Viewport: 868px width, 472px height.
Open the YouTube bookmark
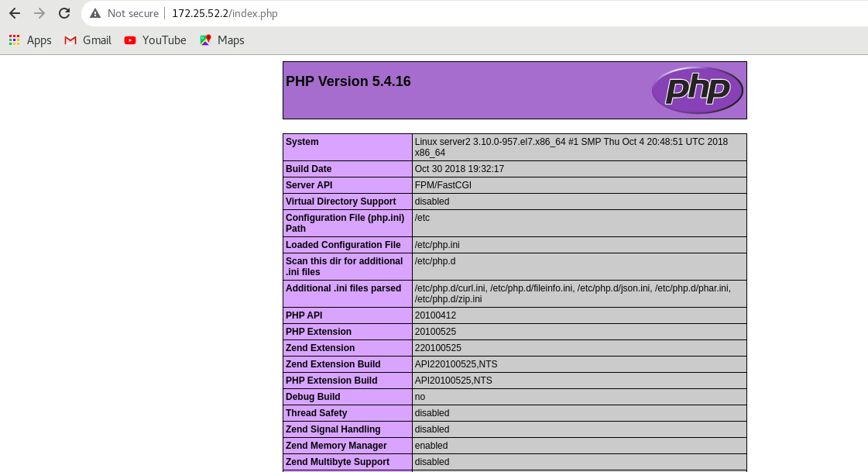pyautogui.click(x=155, y=40)
